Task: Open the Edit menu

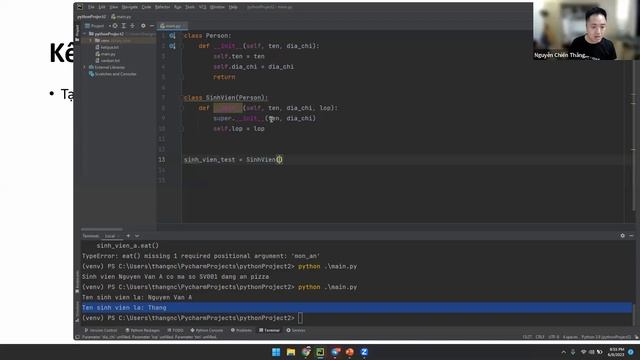Action: [102, 7]
